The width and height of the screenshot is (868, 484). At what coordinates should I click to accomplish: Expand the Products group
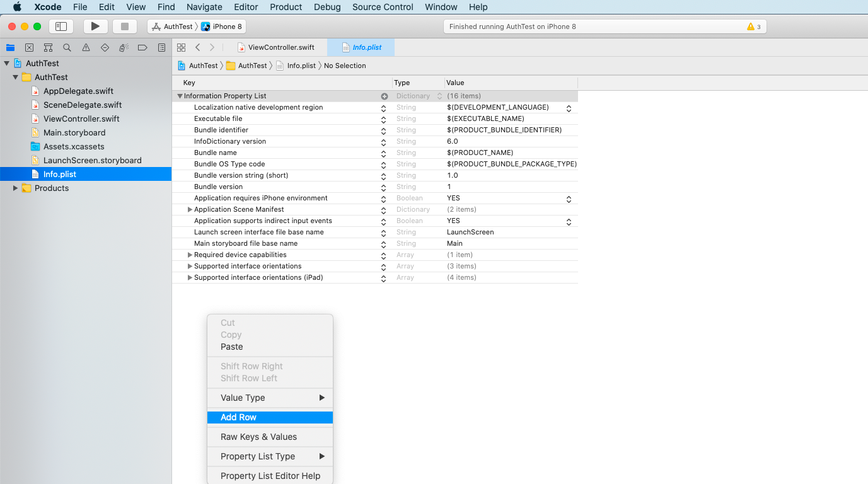point(15,188)
